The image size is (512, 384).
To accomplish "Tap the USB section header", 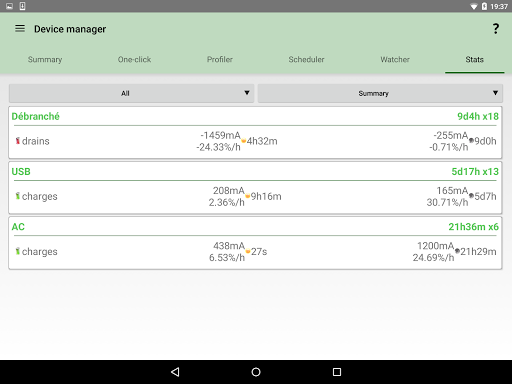I will point(255,171).
